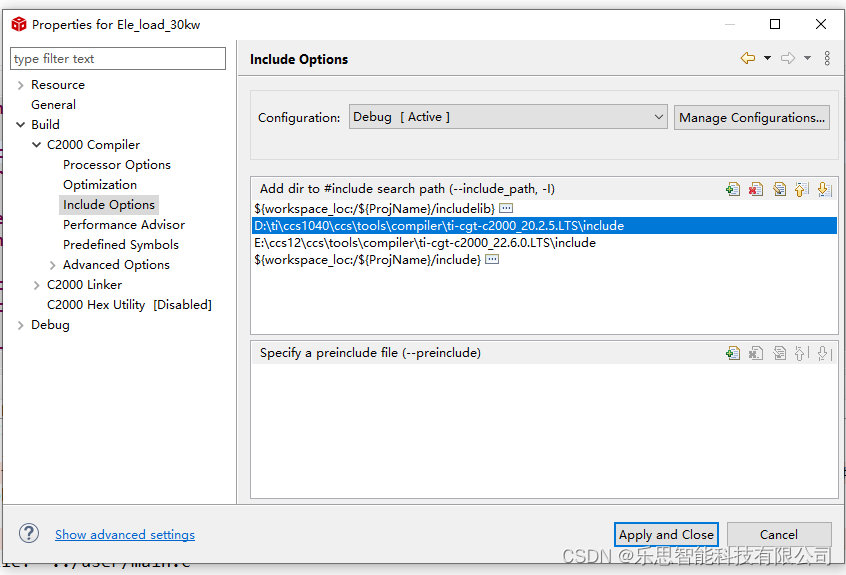Edit preinclude file entry icon

779,353
